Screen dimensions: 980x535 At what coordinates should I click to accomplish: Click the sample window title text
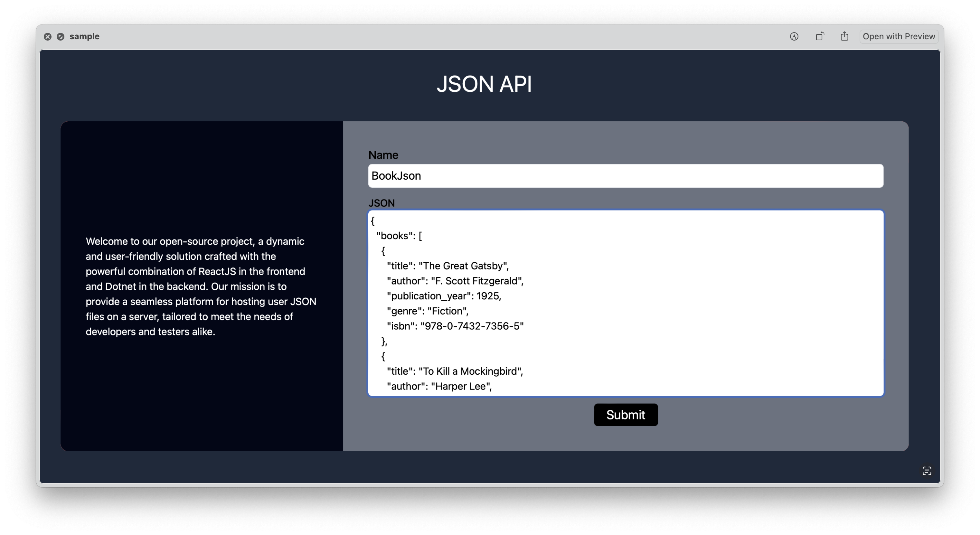pyautogui.click(x=84, y=36)
